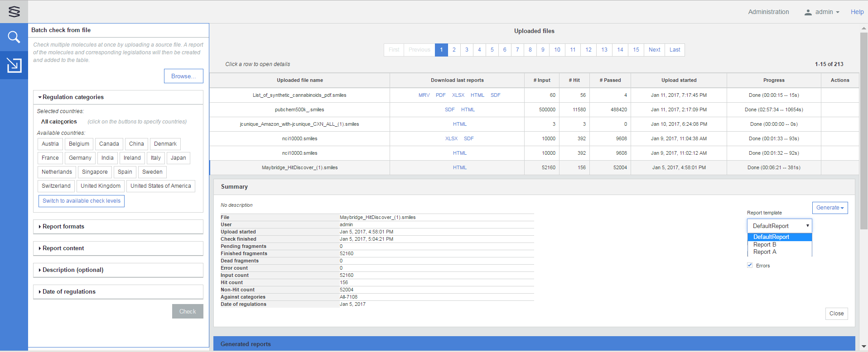Toggle the Germany country button

pyautogui.click(x=80, y=158)
